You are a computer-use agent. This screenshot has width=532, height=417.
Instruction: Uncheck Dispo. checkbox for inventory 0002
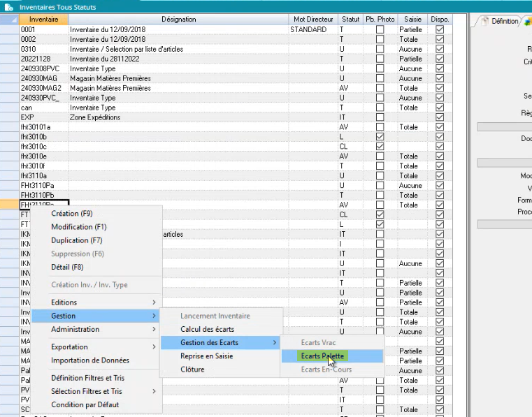pos(439,40)
